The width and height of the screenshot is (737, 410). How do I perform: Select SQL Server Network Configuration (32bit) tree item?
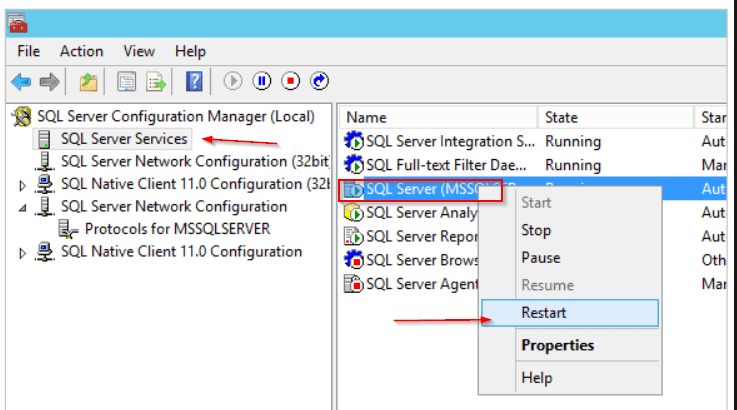tap(195, 161)
